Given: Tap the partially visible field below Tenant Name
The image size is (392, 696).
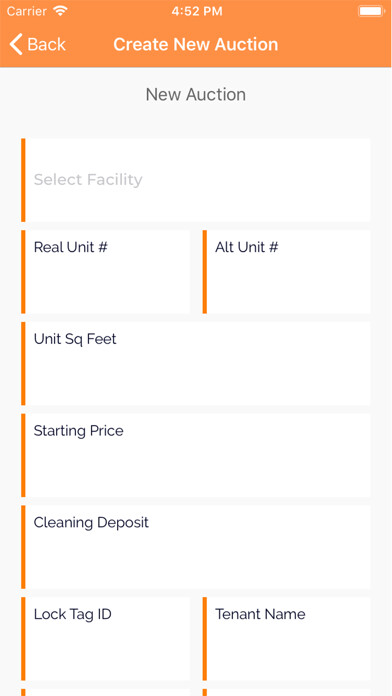Looking at the screenshot, I should click(x=287, y=692).
